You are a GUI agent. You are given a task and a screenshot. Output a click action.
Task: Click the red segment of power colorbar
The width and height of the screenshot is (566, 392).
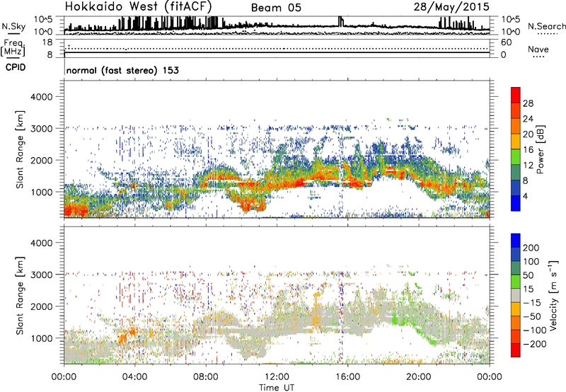[516, 95]
